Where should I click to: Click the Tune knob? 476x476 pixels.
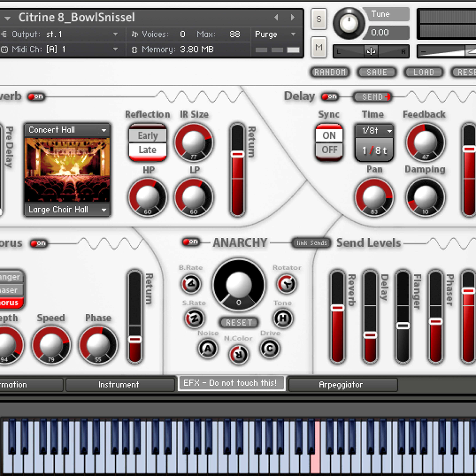(x=349, y=23)
